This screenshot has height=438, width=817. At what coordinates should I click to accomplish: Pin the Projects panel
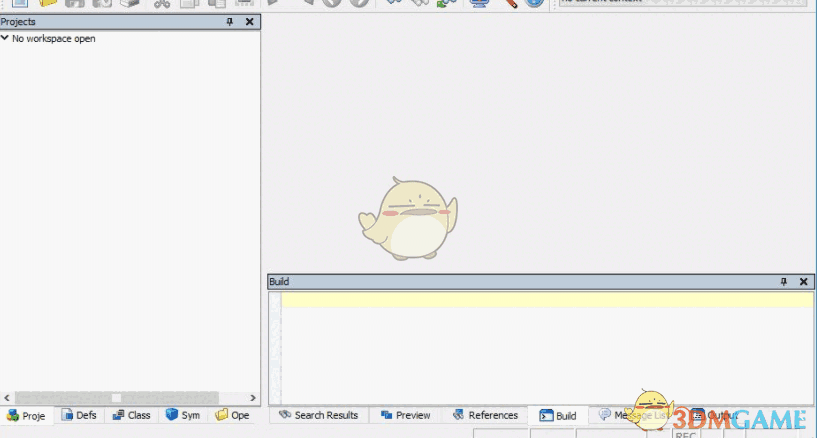[230, 22]
